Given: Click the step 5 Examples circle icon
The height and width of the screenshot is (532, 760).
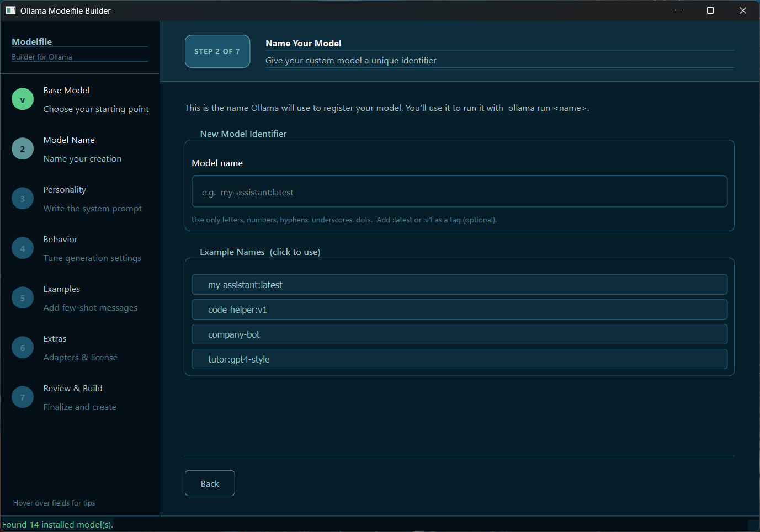Looking at the screenshot, I should (23, 298).
